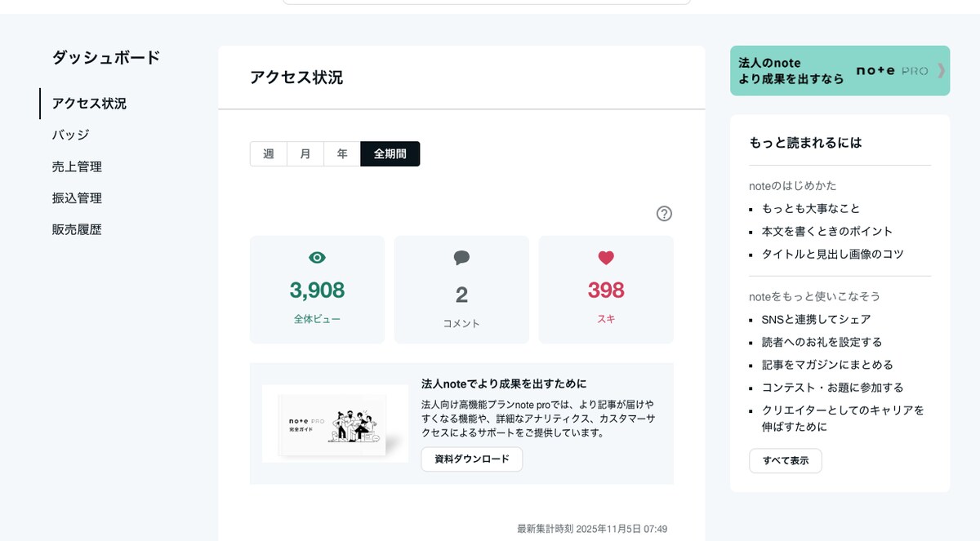This screenshot has height=541, width=980.
Task: Open the 記事をマガジンにまとめる link
Action: click(x=827, y=365)
